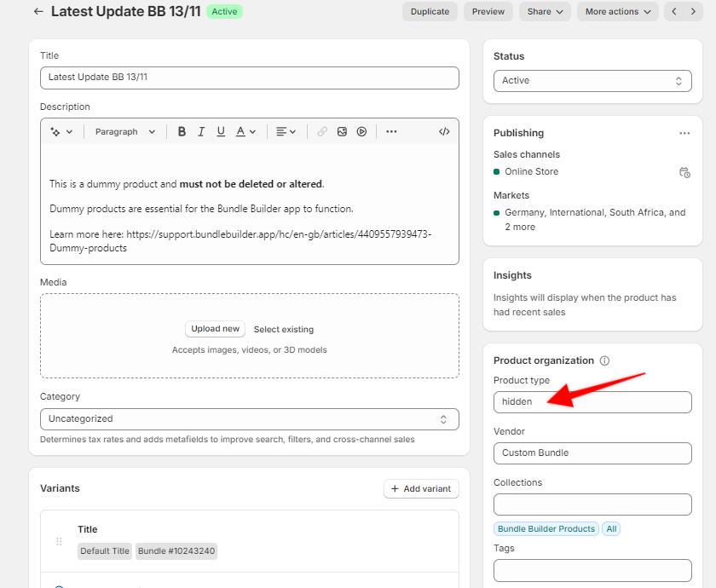Click Select existing media link
The height and width of the screenshot is (588, 716).
point(284,330)
